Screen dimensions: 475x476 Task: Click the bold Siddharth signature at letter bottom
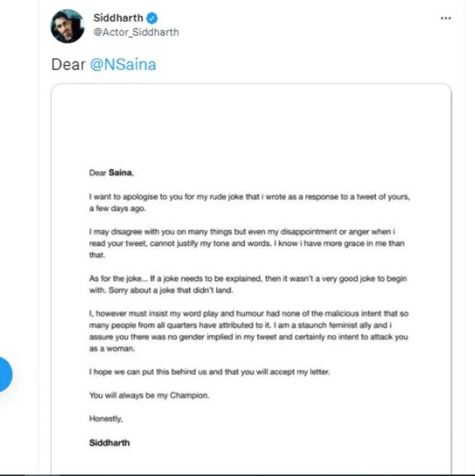(109, 442)
